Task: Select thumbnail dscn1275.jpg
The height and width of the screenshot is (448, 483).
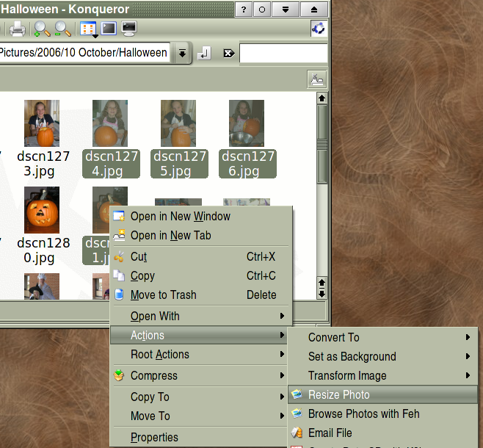Action: point(178,123)
